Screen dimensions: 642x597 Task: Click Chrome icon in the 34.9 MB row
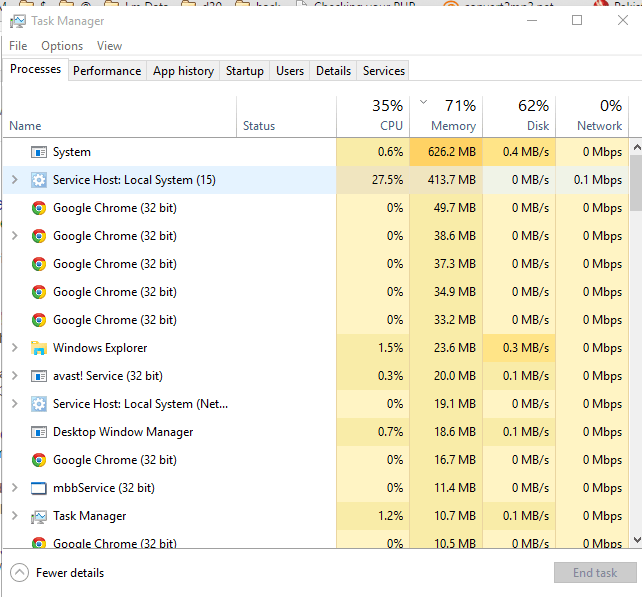39,292
